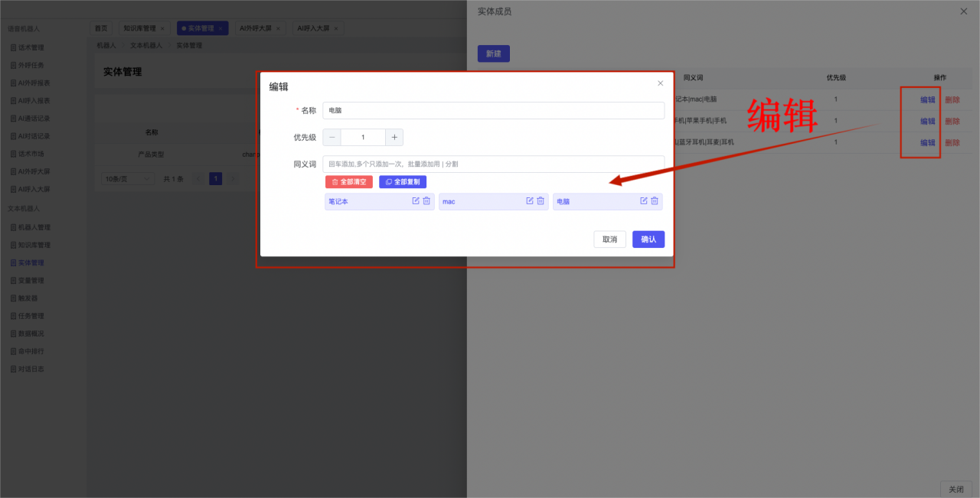
Task: Remove the mac synonym using its trash icon
Action: coord(541,201)
